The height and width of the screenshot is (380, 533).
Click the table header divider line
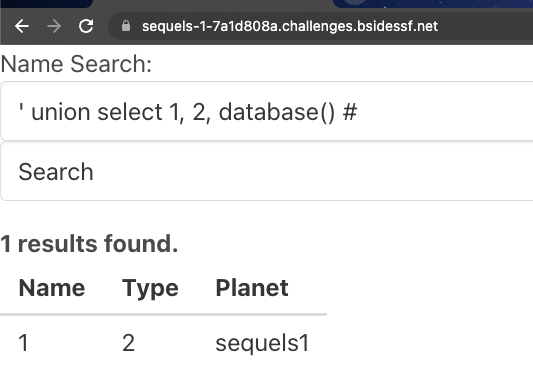(164, 315)
